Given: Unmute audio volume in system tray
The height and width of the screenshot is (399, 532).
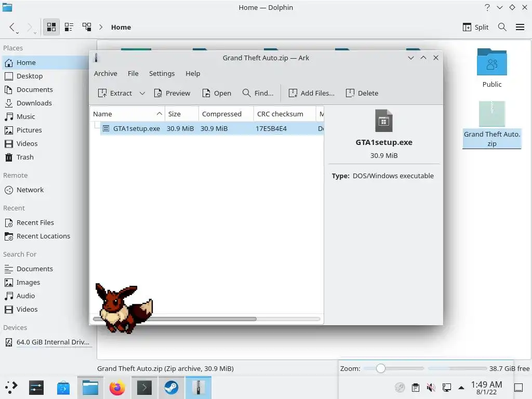Looking at the screenshot, I should [x=431, y=388].
